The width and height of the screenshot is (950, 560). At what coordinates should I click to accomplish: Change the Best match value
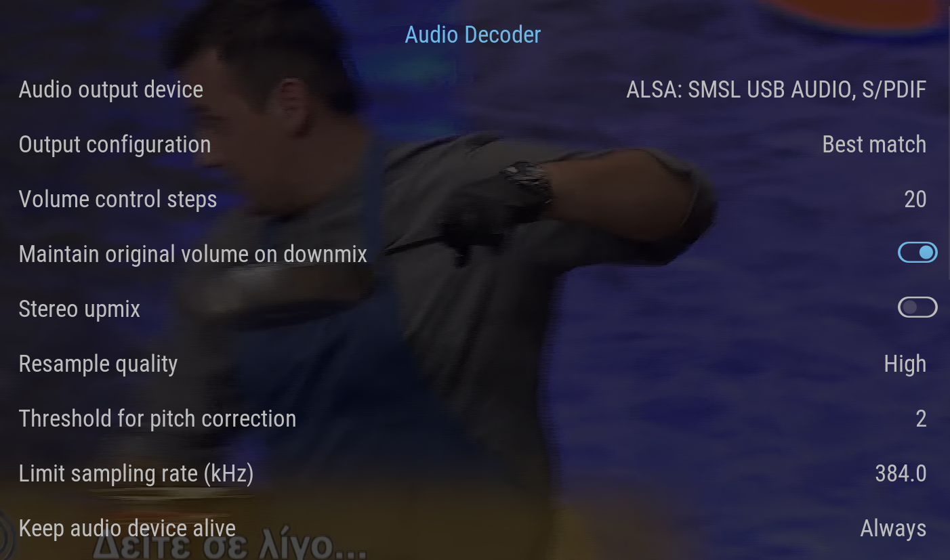(874, 144)
